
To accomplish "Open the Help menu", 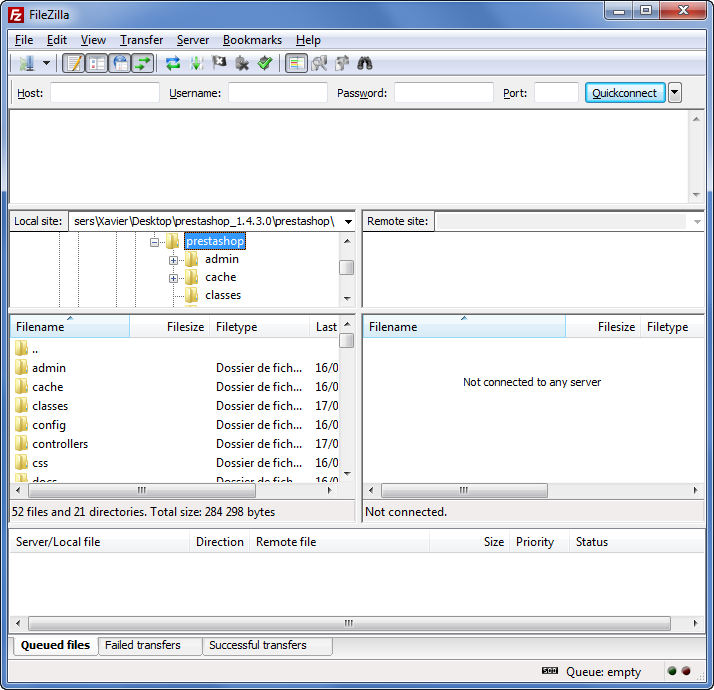I will click(x=308, y=40).
